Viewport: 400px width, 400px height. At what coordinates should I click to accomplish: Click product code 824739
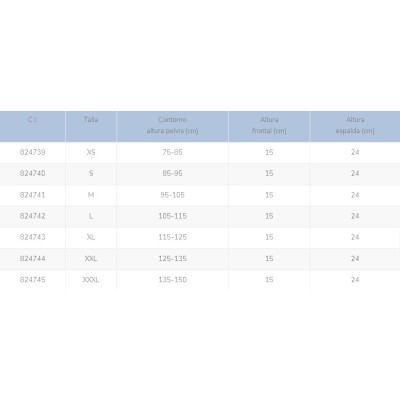(x=32, y=152)
